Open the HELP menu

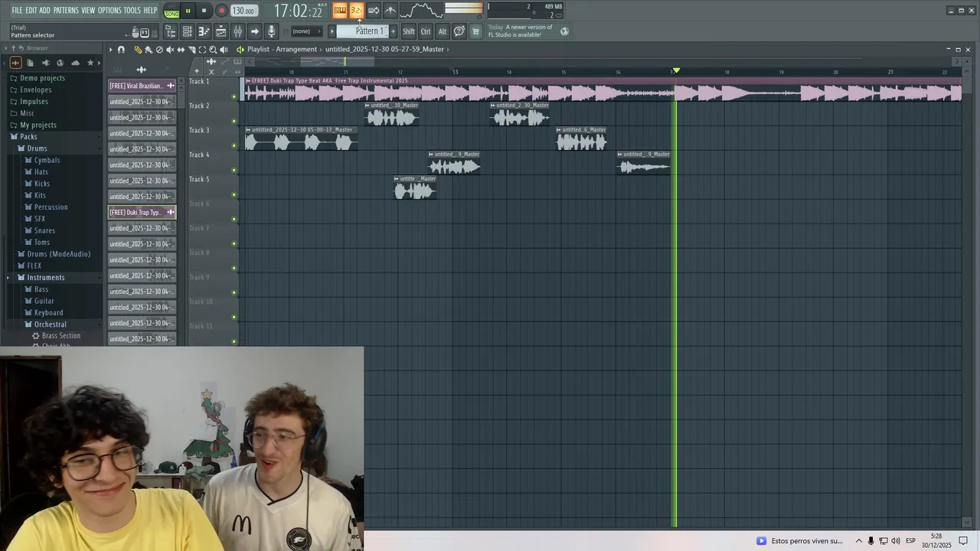150,10
